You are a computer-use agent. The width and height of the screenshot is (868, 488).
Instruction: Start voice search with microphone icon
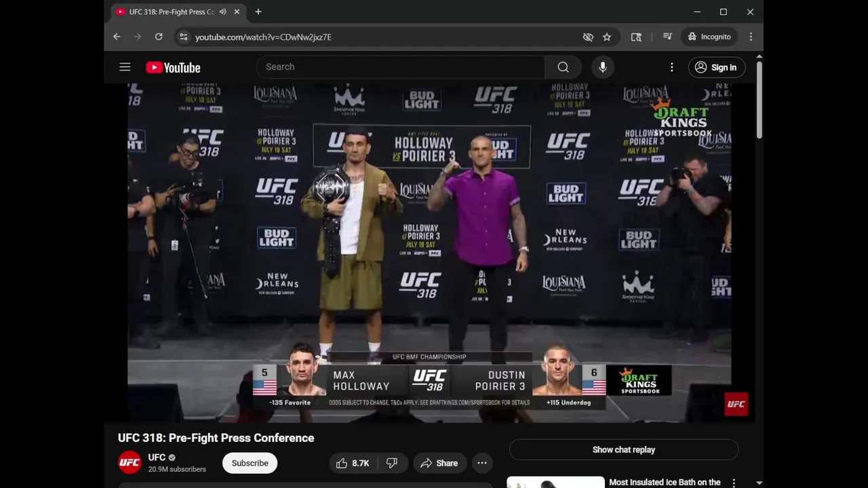[x=603, y=67]
